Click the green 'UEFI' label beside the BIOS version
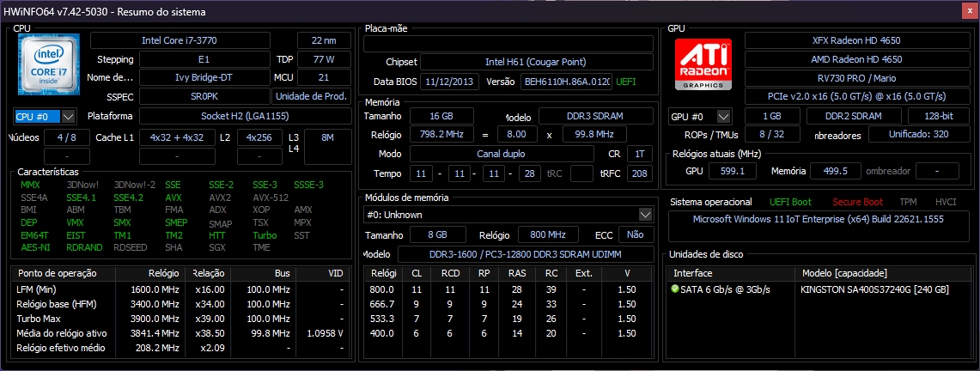The image size is (980, 371). point(627,82)
